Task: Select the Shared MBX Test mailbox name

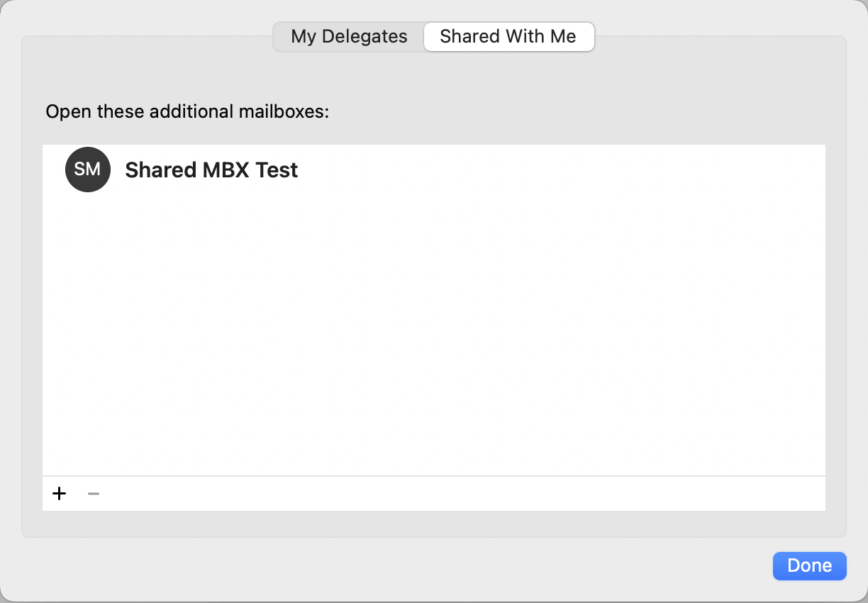Action: click(x=211, y=170)
